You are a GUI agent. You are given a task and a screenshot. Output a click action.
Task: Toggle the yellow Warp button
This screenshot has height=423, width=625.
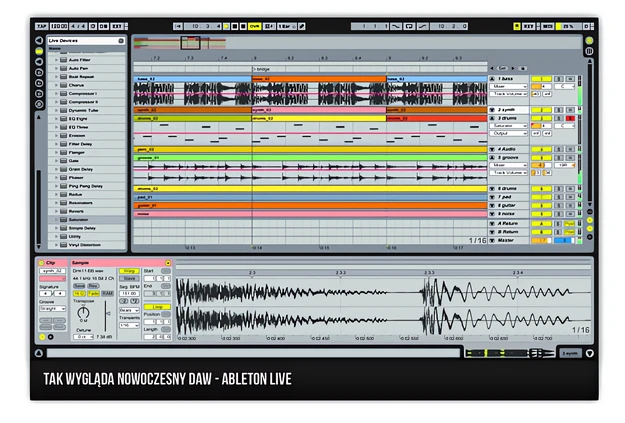point(129,271)
